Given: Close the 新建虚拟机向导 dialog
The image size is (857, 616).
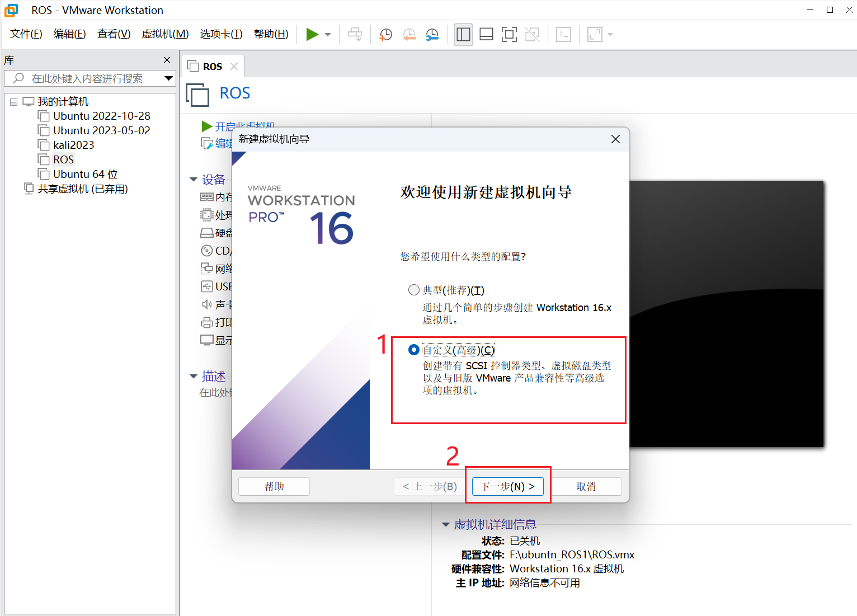Looking at the screenshot, I should 615,139.
